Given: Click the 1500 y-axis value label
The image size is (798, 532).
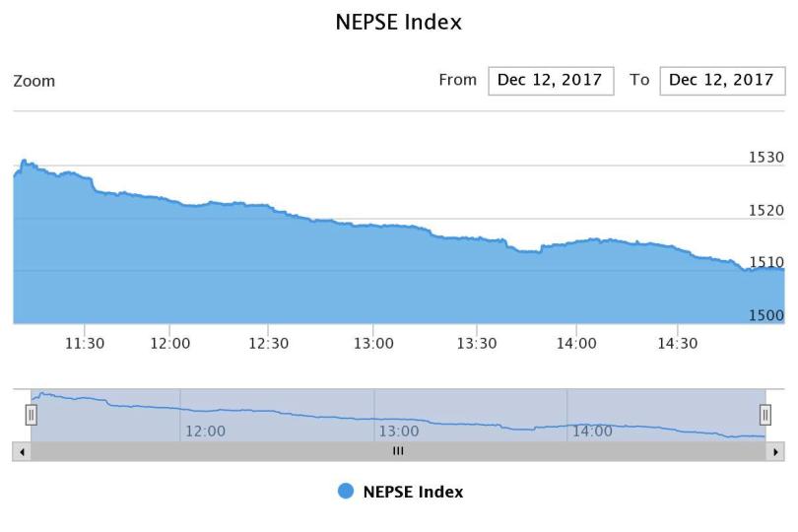Looking at the screenshot, I should (766, 315).
